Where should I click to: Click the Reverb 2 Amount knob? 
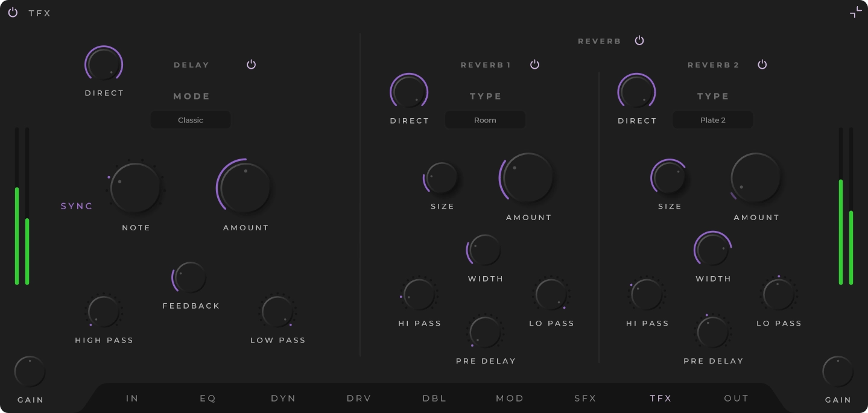pos(756,177)
